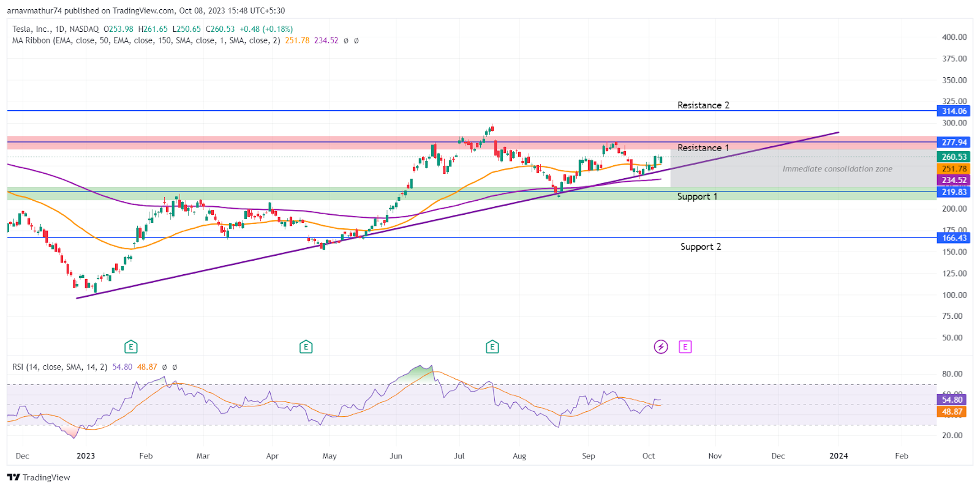Click the Support 1 label

(697, 196)
